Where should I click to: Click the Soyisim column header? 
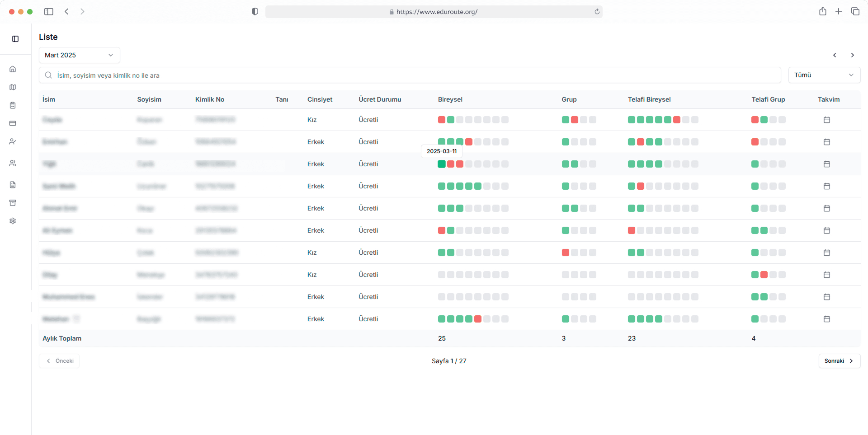click(x=149, y=99)
